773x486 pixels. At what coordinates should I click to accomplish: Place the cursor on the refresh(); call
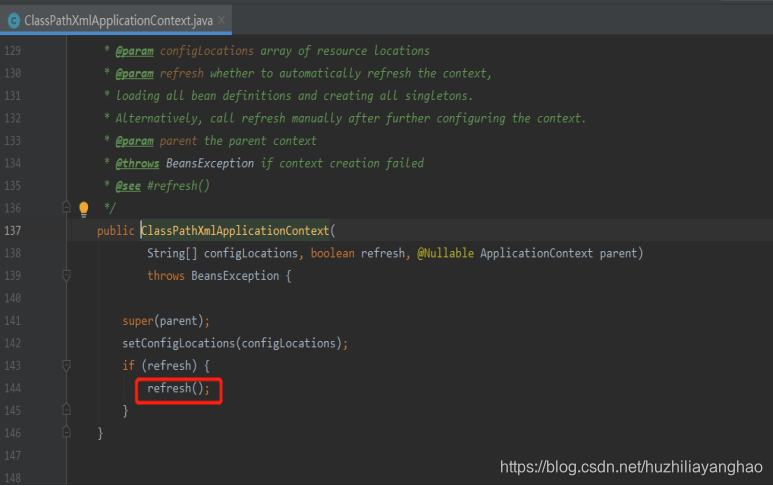click(x=178, y=388)
